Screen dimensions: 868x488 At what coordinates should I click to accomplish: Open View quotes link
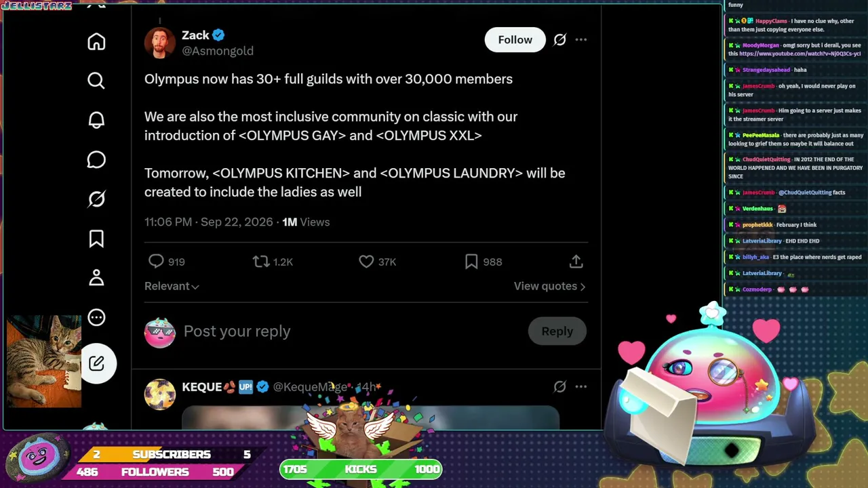tap(549, 286)
